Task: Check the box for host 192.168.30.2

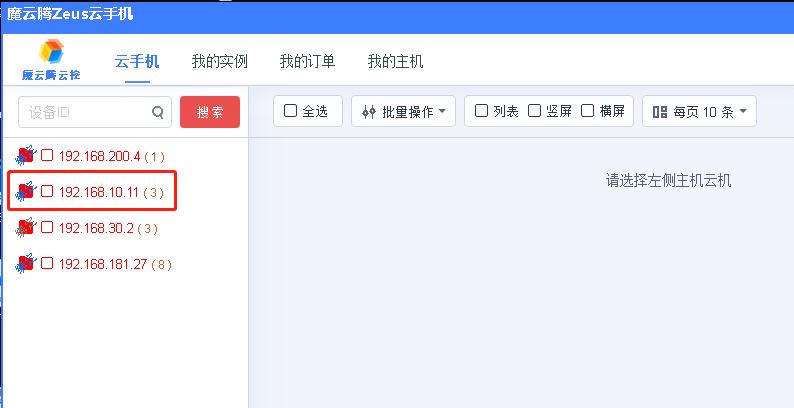Action: point(47,227)
